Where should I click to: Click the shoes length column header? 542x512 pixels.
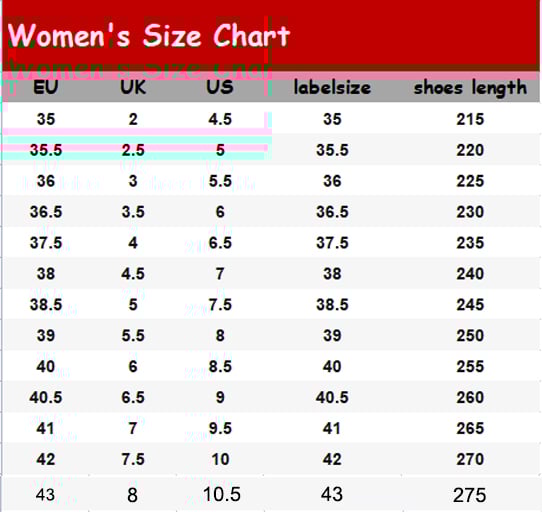[470, 88]
